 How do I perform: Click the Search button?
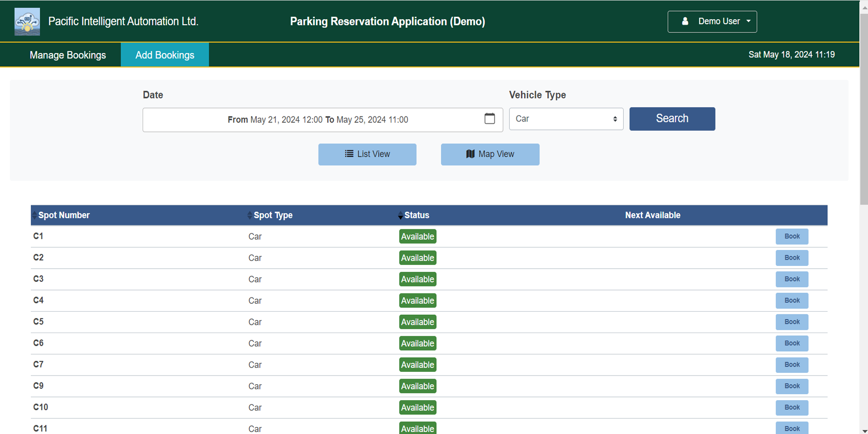pyautogui.click(x=672, y=119)
